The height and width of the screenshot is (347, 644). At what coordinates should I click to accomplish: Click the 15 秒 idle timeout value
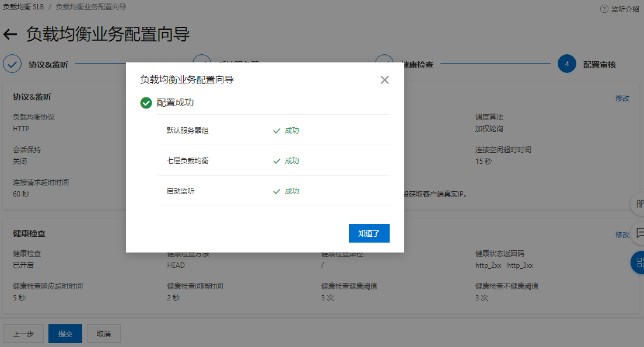[x=484, y=162]
